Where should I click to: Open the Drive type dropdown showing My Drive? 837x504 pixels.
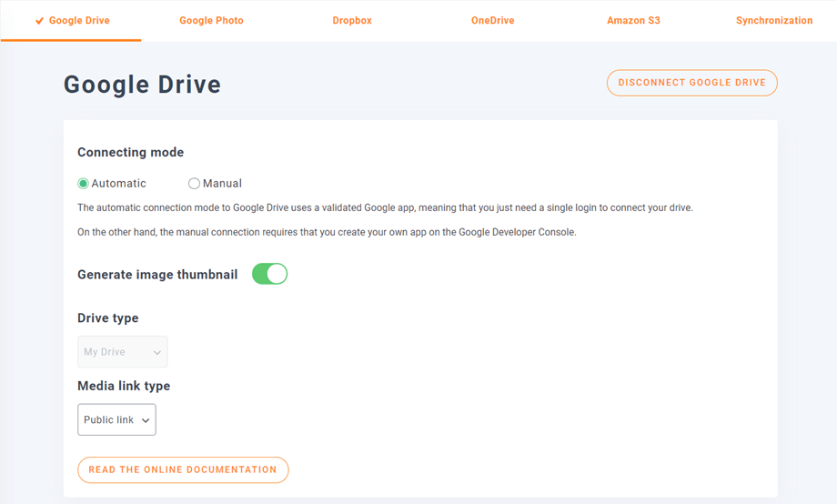[122, 352]
